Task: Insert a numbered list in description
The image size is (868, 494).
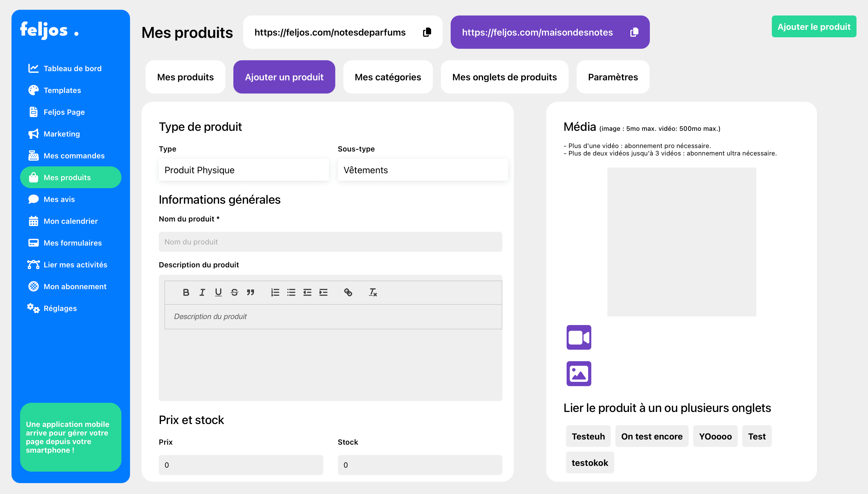Action: [x=275, y=292]
